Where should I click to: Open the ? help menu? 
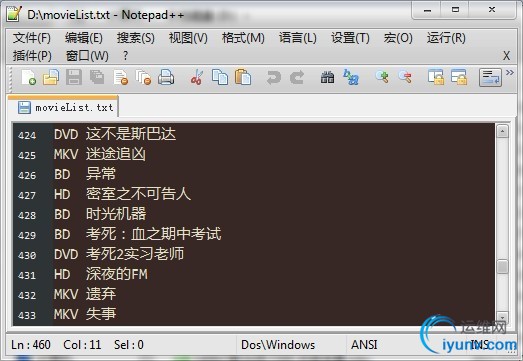[x=125, y=56]
